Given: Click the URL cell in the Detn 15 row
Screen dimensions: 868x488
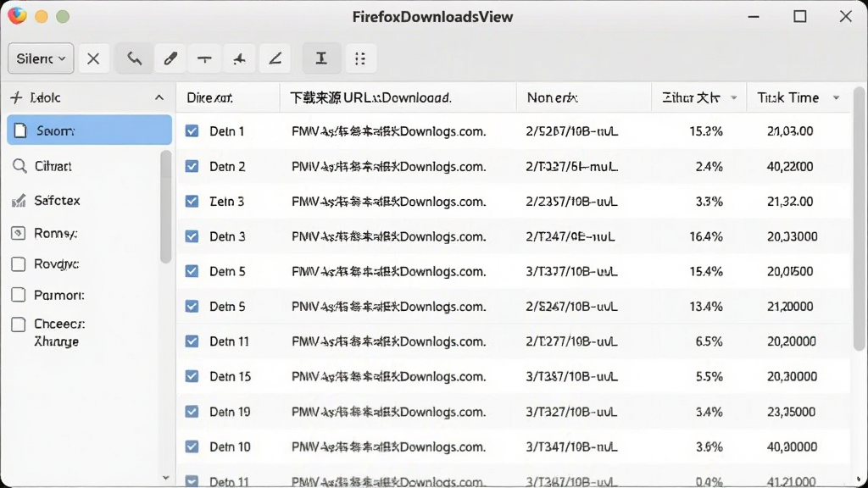Looking at the screenshot, I should tap(388, 376).
